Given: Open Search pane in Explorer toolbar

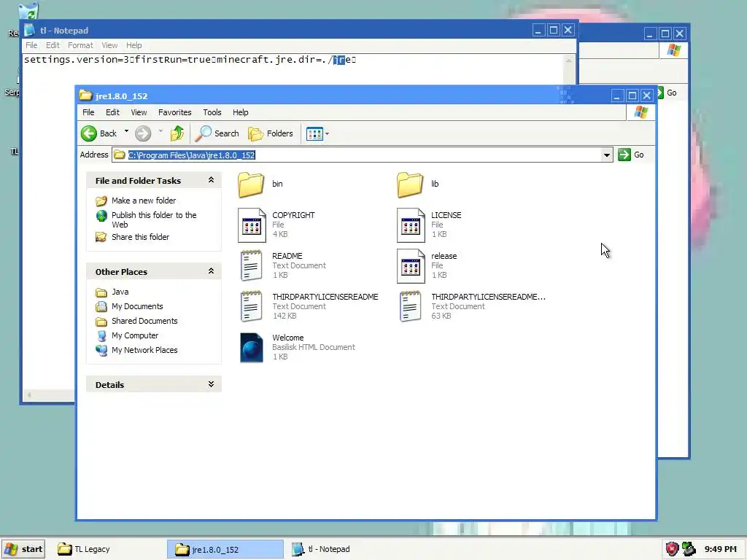Looking at the screenshot, I should pos(217,133).
